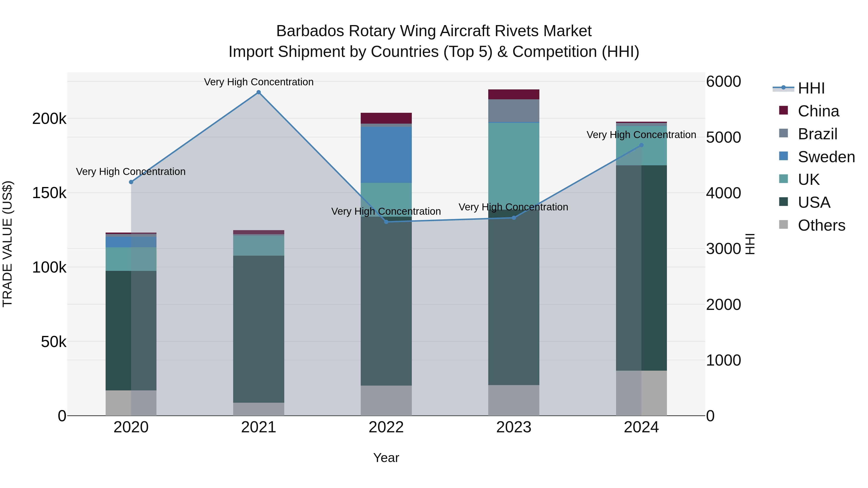This screenshot has height=488, width=868.
Task: Click the HHI line marker in legend
Action: (x=783, y=87)
